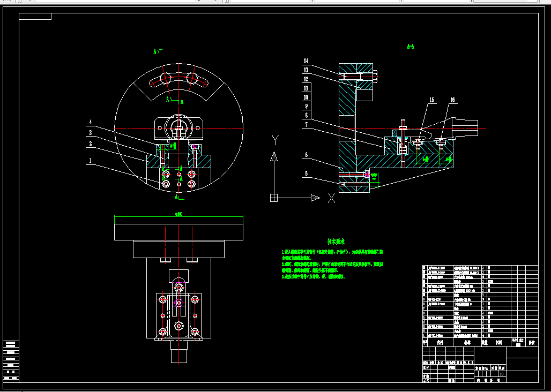This screenshot has height=392, width=551.
Task: Select part balloon number 2
Action: tap(90, 144)
